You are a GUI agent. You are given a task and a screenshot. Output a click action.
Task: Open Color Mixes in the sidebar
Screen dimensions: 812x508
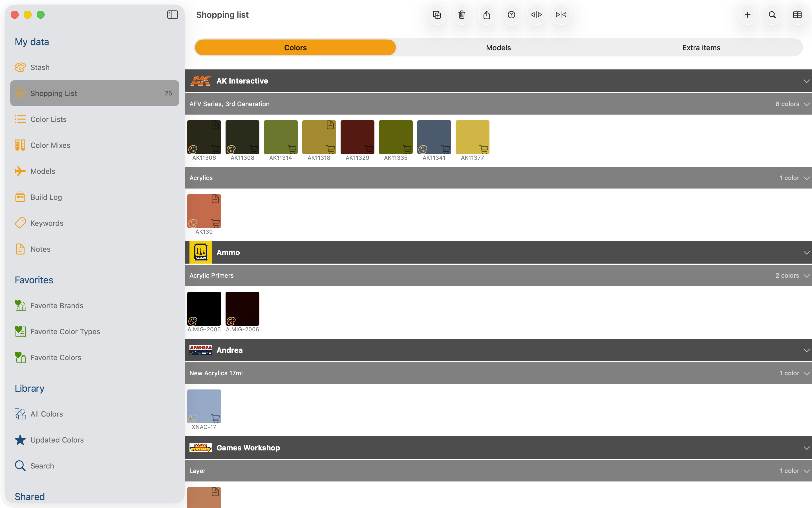click(95, 145)
